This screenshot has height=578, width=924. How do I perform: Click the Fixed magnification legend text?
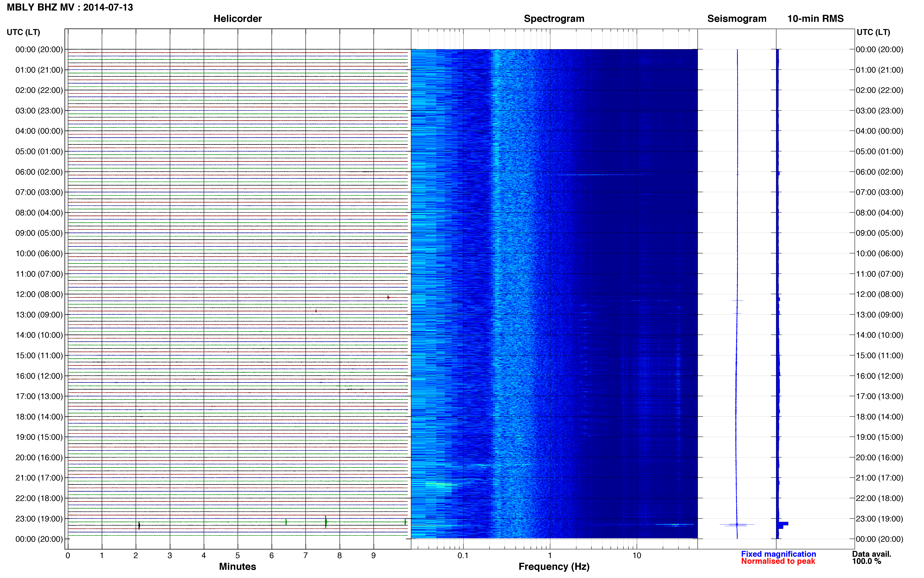(x=778, y=554)
